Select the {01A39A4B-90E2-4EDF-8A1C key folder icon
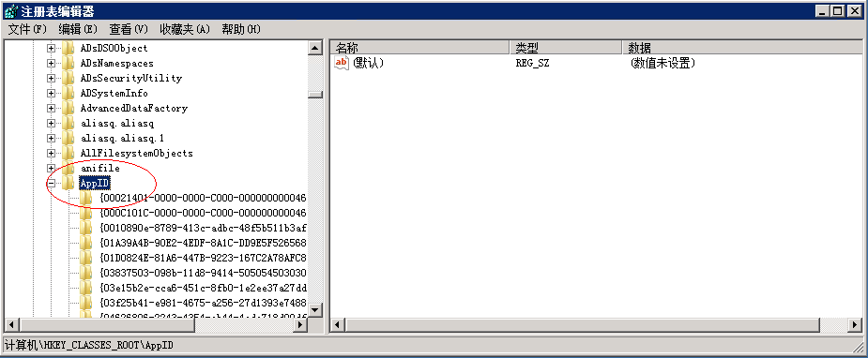The width and height of the screenshot is (868, 358). point(85,243)
